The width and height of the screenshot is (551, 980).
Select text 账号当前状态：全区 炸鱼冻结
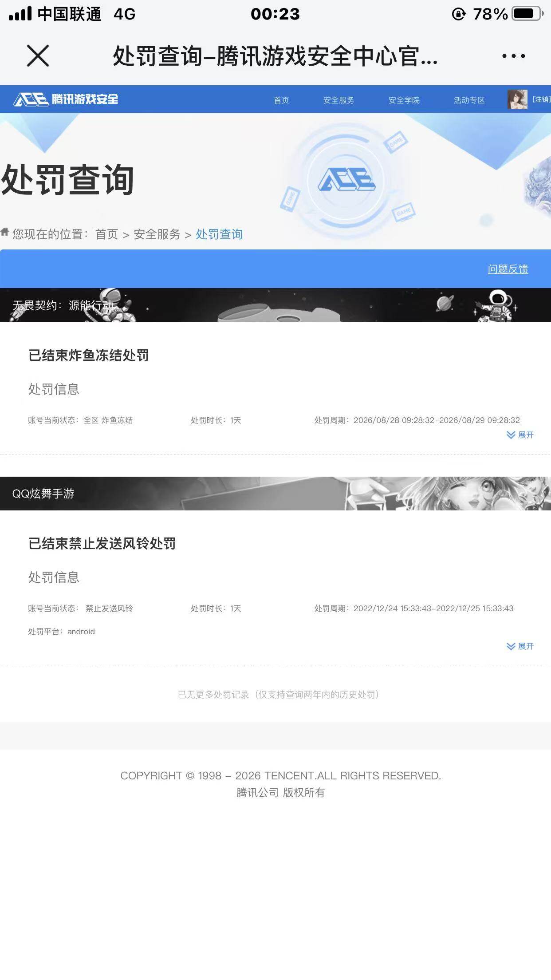click(x=80, y=420)
